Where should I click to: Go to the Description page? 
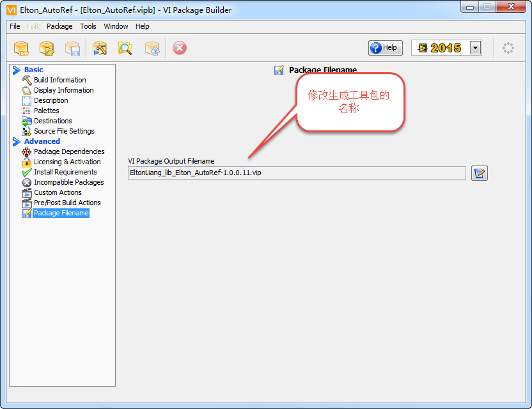[51, 100]
